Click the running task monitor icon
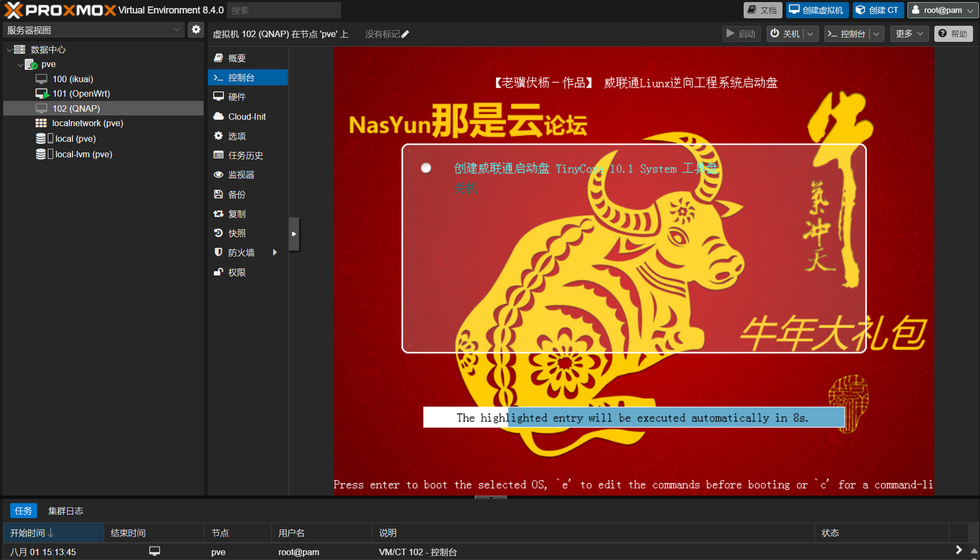This screenshot has width=980, height=560. [x=155, y=551]
